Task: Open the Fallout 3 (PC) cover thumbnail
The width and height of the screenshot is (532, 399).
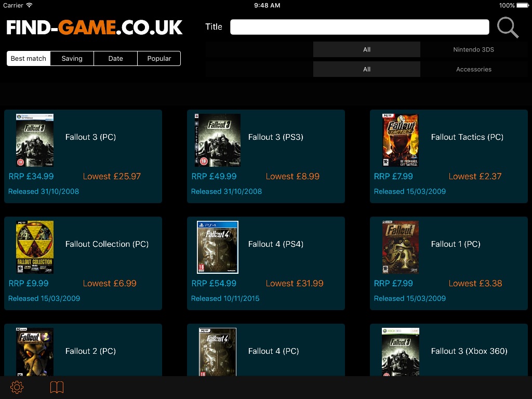Action: tap(35, 140)
